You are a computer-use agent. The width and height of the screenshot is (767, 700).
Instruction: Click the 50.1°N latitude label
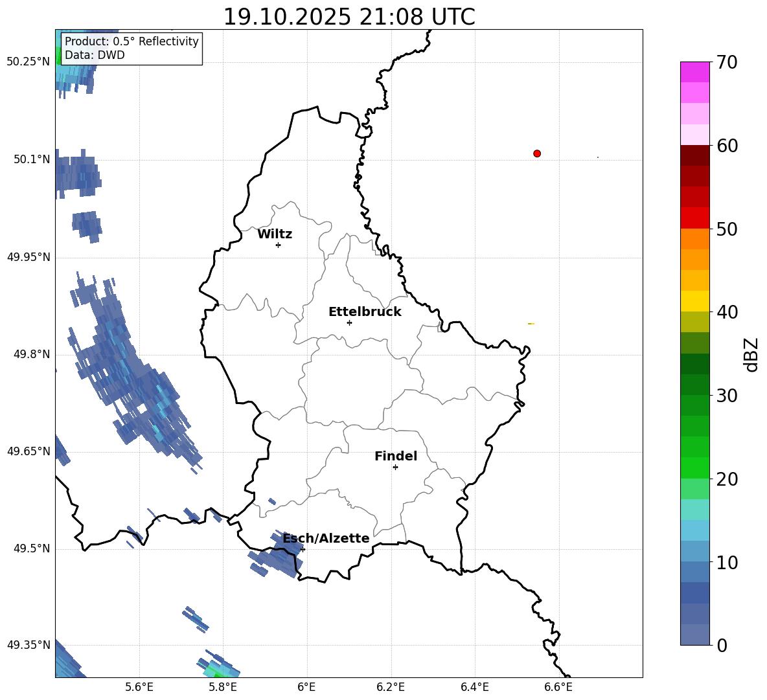(x=32, y=159)
